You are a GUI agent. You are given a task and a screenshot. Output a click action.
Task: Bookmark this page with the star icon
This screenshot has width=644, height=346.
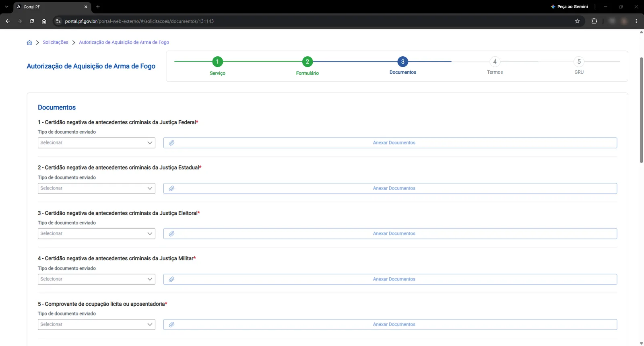click(x=577, y=21)
